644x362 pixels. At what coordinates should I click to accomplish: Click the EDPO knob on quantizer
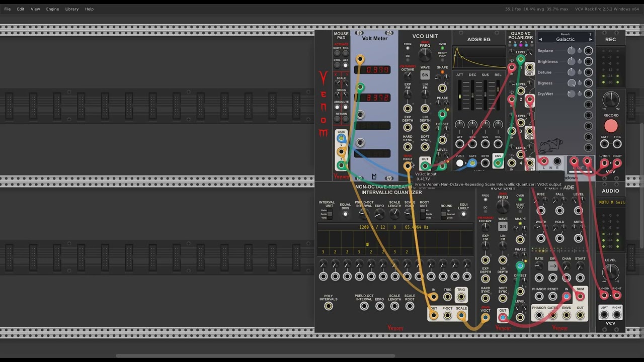click(x=379, y=215)
